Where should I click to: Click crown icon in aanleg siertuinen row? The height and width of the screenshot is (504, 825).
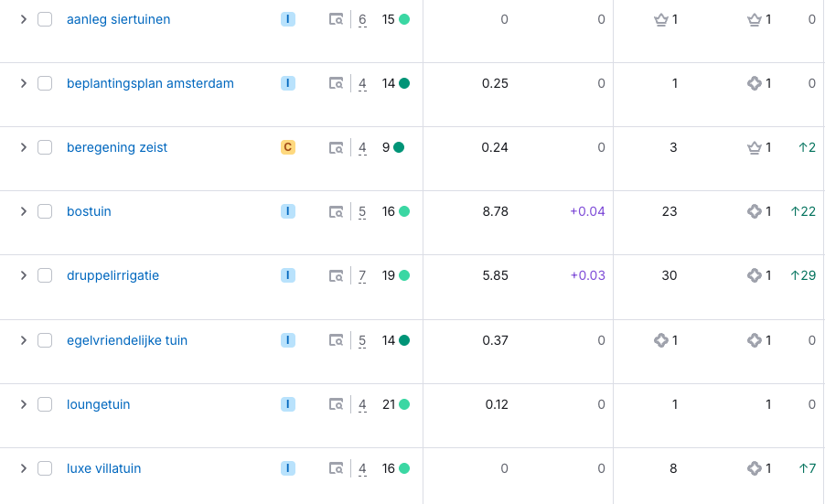(661, 19)
